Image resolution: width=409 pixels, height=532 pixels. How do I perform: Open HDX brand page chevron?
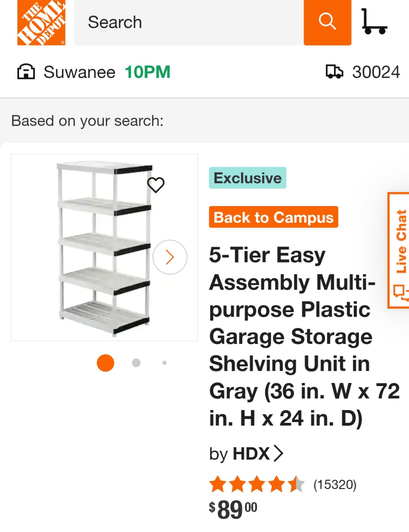click(279, 453)
